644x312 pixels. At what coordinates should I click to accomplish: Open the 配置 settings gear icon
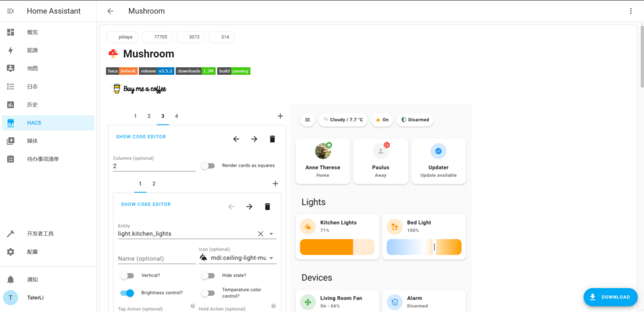tap(11, 252)
